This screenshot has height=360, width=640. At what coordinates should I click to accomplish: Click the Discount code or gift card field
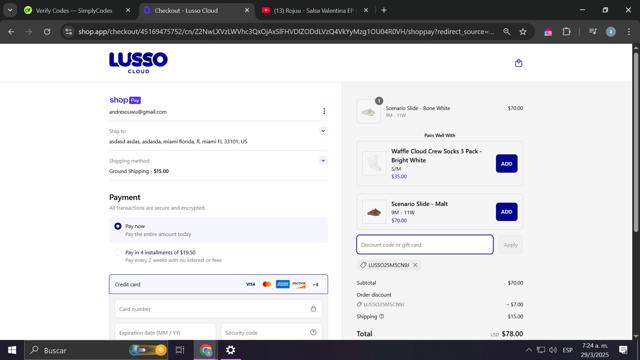425,244
